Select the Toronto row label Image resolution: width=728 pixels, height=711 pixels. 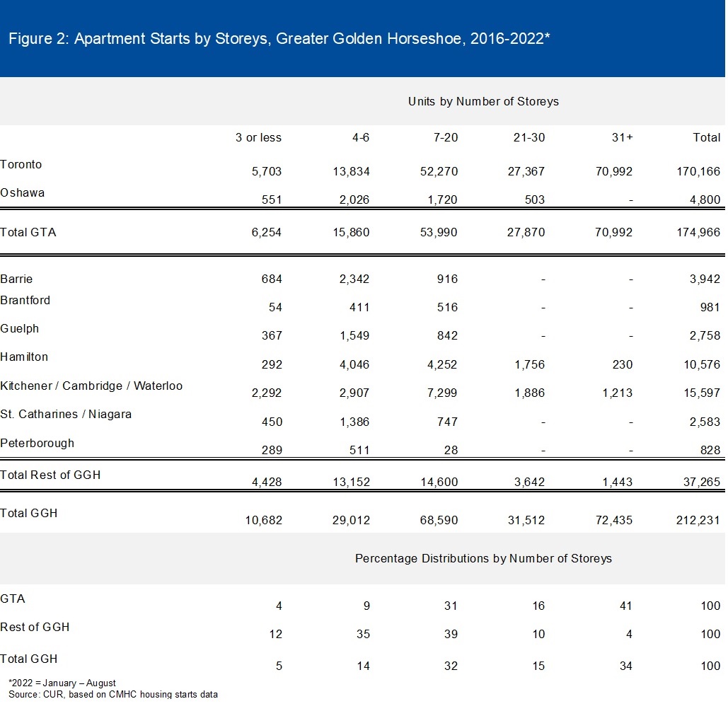pyautogui.click(x=21, y=164)
